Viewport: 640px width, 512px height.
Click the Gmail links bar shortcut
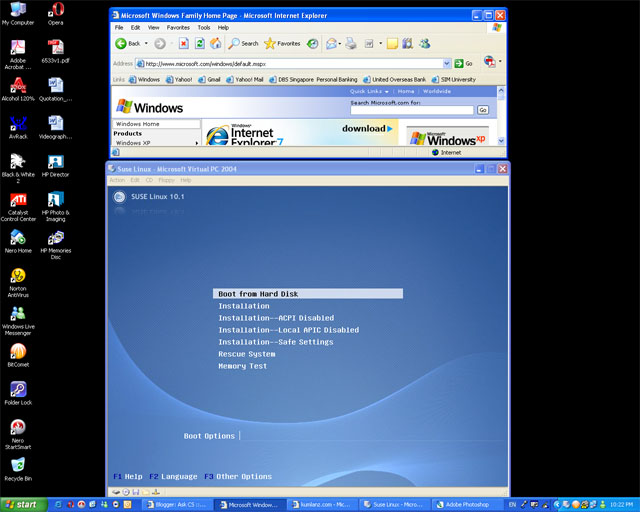pyautogui.click(x=209, y=79)
